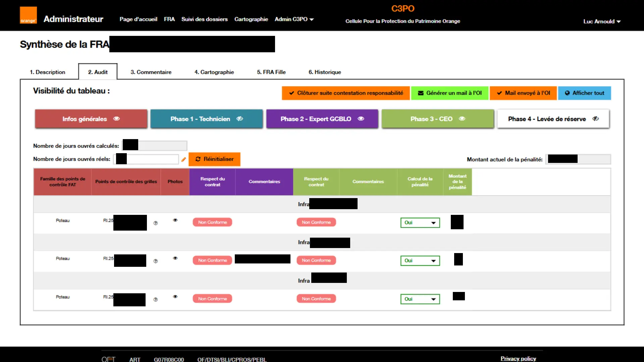Image resolution: width=644 pixels, height=362 pixels.
Task: Click Générer un mail à l'OI button
Action: [x=449, y=93]
